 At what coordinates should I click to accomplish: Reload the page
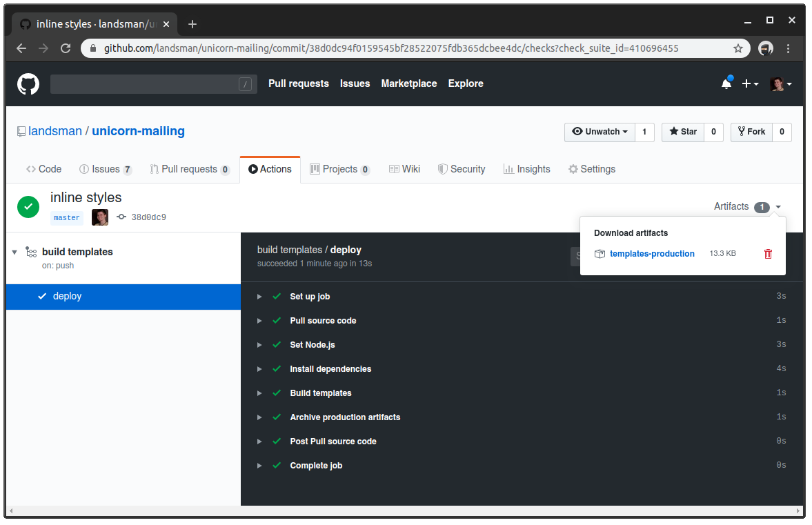pos(66,49)
